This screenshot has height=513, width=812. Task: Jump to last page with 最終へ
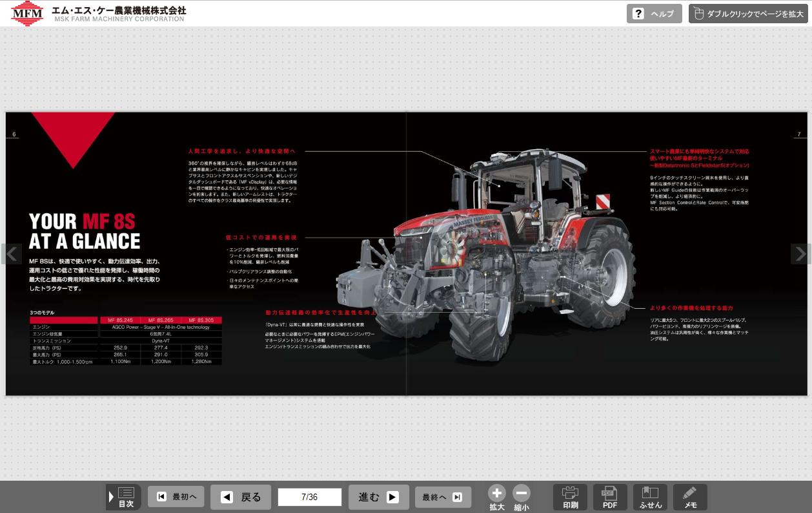click(443, 497)
